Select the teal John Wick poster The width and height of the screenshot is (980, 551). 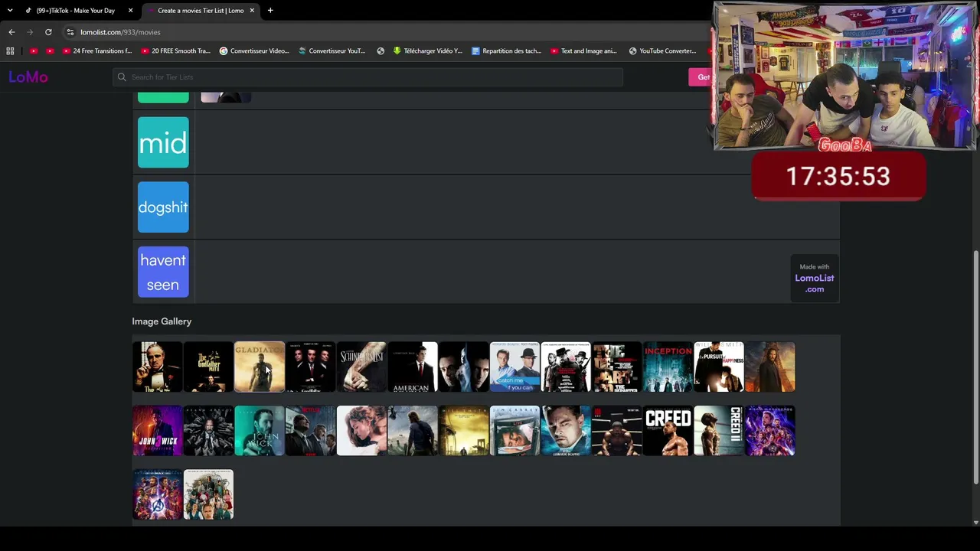(x=260, y=431)
